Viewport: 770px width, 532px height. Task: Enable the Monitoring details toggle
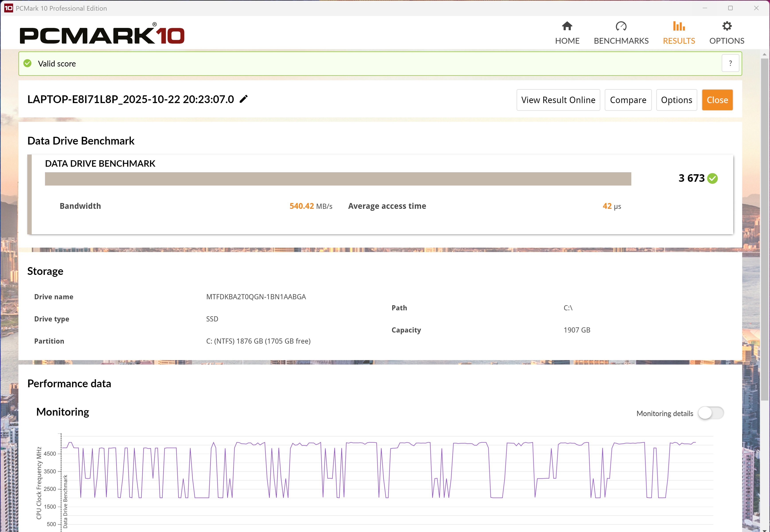711,413
